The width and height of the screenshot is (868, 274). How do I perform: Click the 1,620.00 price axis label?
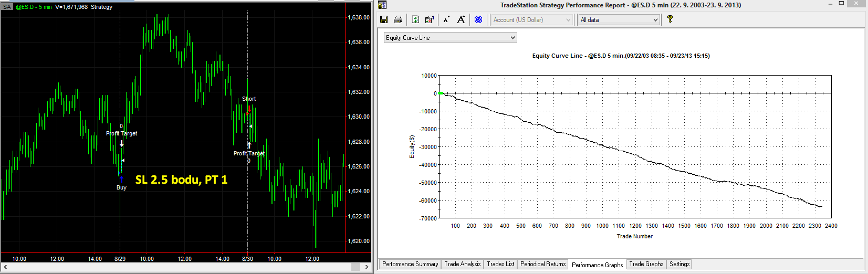click(x=359, y=241)
